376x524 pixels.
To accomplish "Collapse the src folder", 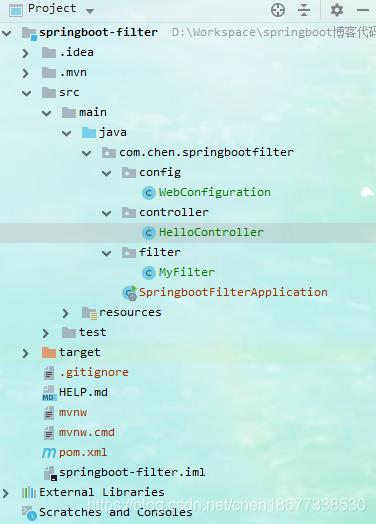I will [26, 93].
